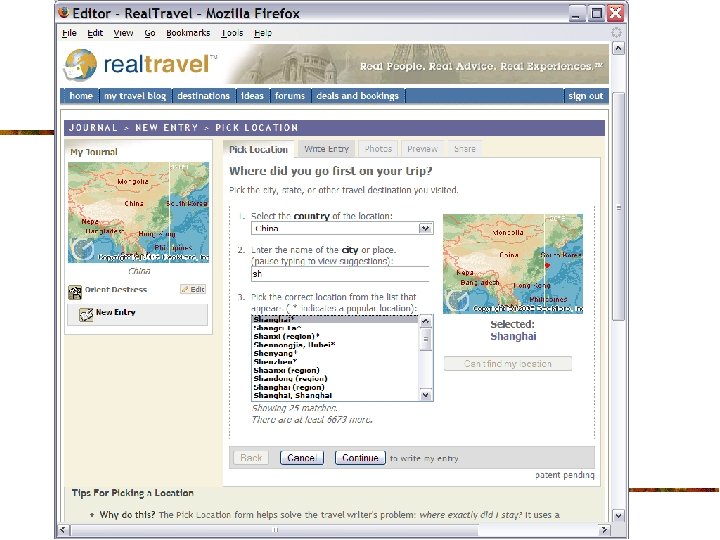Click the realtravel globe logo
Screen dimensions: 720x540
coord(81,65)
